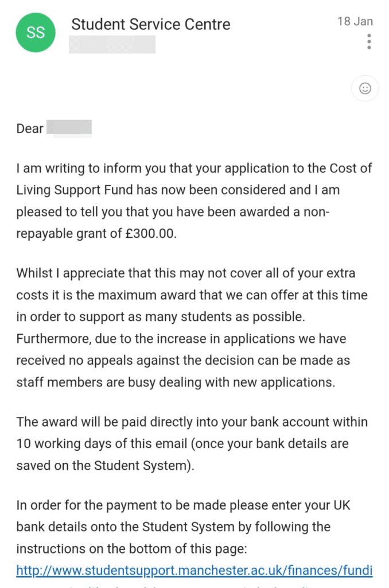The width and height of the screenshot is (389, 588).
Task: Open the three-dot more options menu
Action: [x=369, y=41]
